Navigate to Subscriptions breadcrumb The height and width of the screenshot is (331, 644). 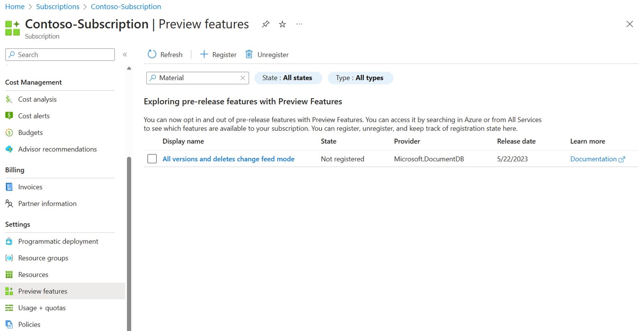click(x=58, y=7)
